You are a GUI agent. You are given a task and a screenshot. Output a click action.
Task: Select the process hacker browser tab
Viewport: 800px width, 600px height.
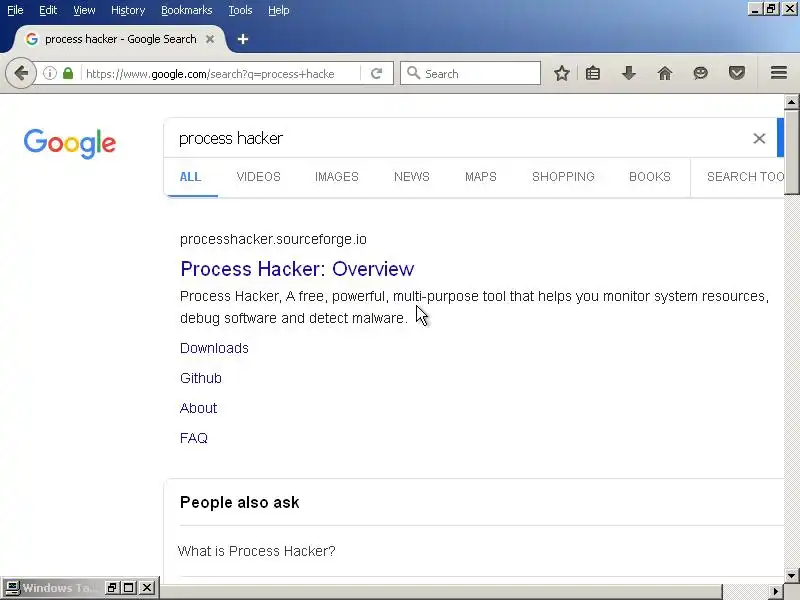click(x=120, y=39)
